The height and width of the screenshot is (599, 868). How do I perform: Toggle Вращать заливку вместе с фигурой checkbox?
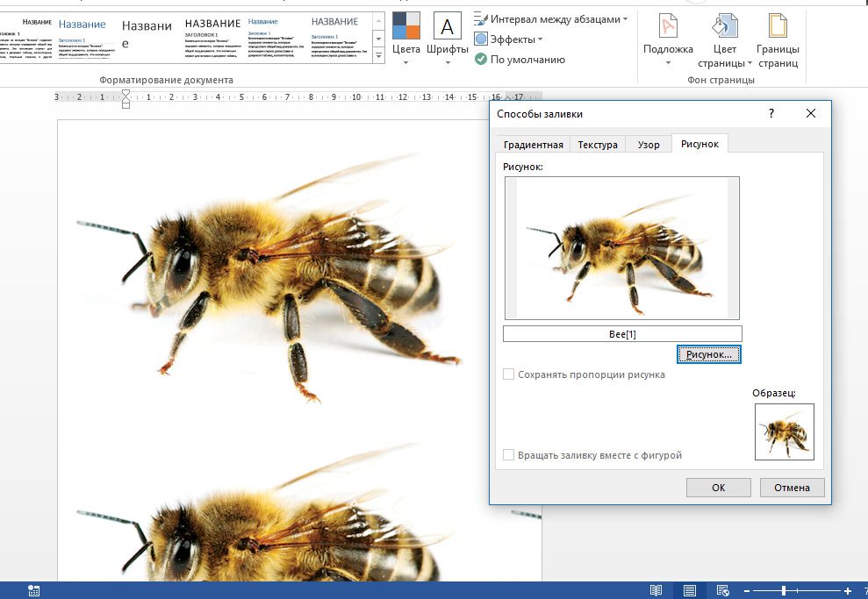click(508, 455)
